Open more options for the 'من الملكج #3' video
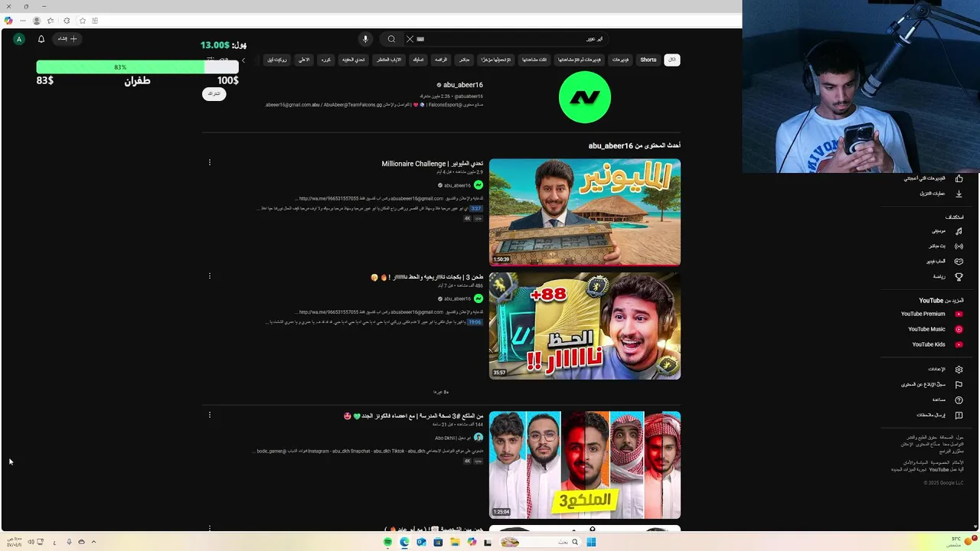 (210, 415)
